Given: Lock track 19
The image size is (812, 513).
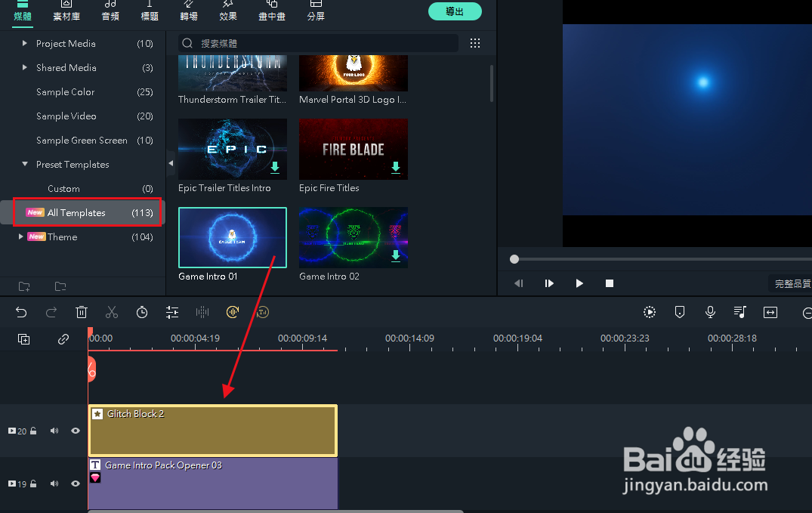Looking at the screenshot, I should tap(34, 484).
